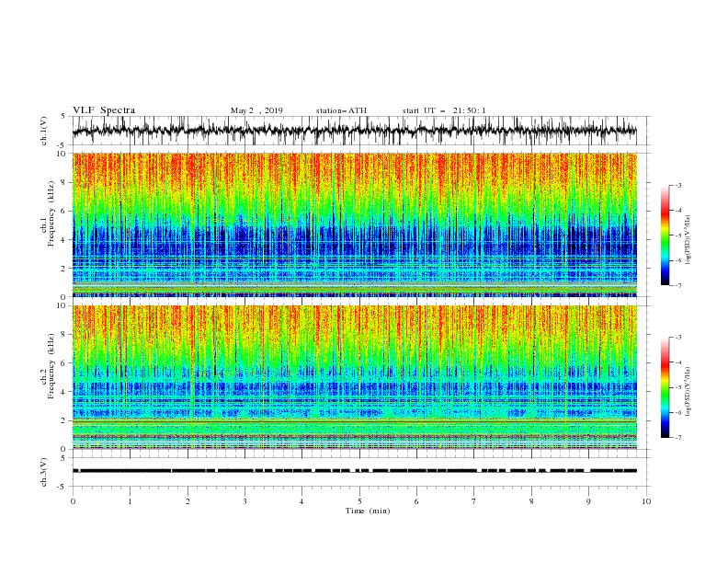
Task: Click the "10" tick on the time axis
Action: [x=646, y=501]
